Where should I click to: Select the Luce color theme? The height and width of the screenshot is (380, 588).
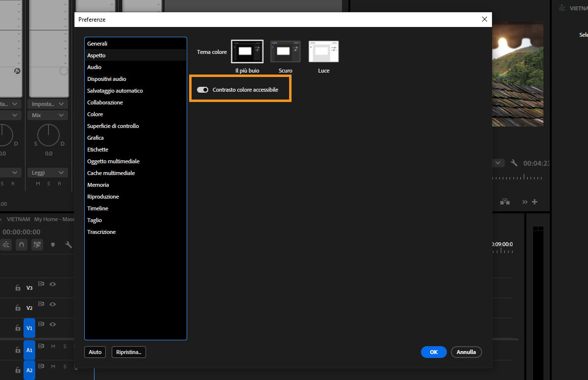click(x=323, y=51)
